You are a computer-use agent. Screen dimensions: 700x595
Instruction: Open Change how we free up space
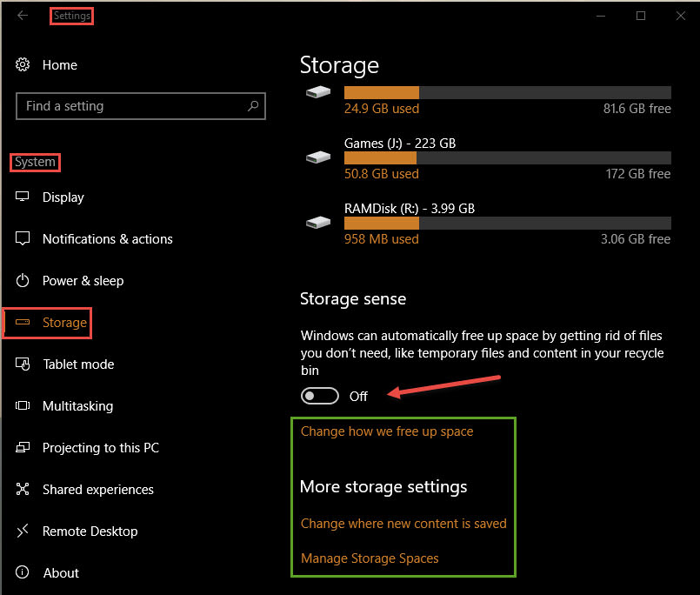387,431
